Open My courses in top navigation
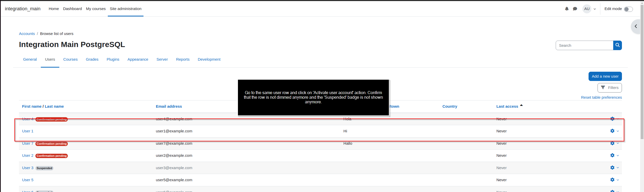644x192 pixels. coord(96,9)
